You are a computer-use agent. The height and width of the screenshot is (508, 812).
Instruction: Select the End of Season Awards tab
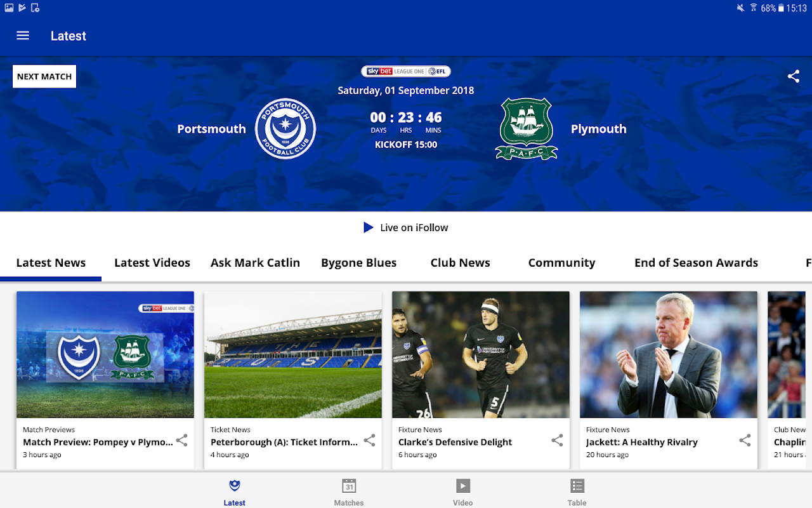(x=696, y=262)
